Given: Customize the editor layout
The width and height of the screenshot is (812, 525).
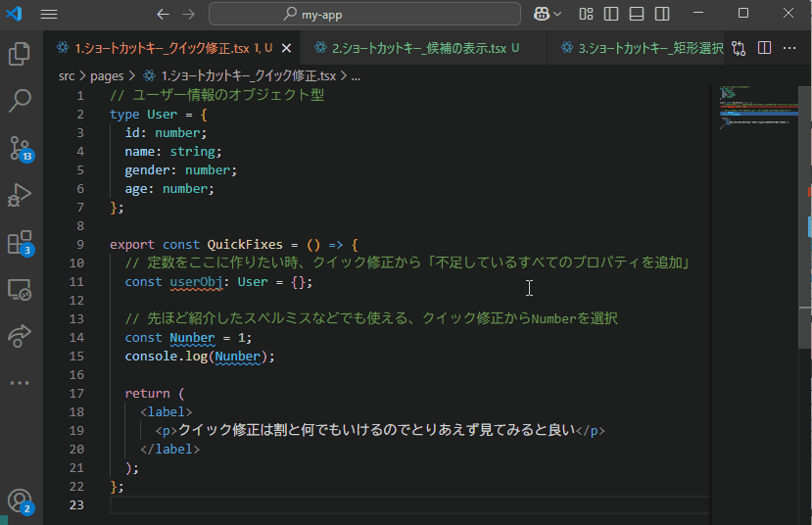Looking at the screenshot, I should click(x=586, y=14).
